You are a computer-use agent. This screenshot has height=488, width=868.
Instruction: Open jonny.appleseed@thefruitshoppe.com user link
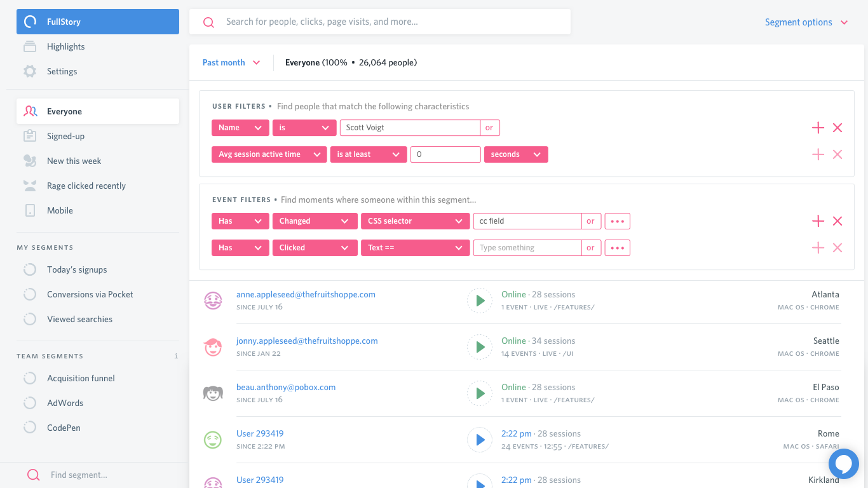pyautogui.click(x=307, y=341)
